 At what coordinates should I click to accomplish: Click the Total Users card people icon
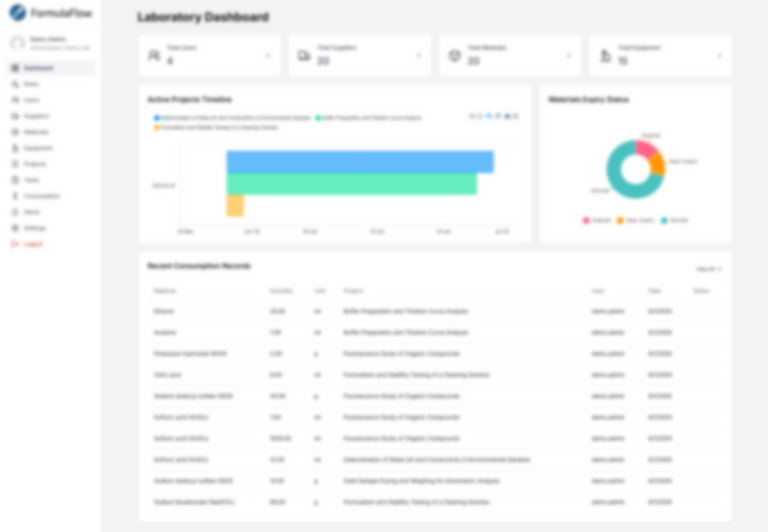[x=154, y=56]
